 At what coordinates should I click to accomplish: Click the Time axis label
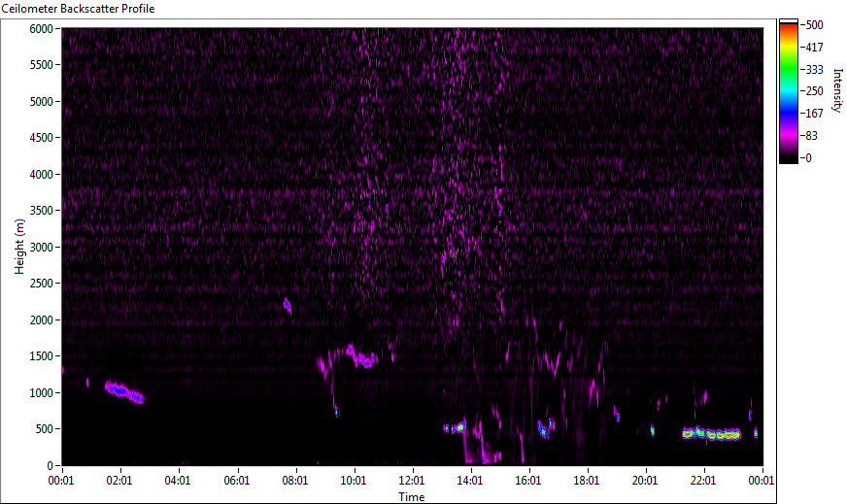(x=411, y=496)
